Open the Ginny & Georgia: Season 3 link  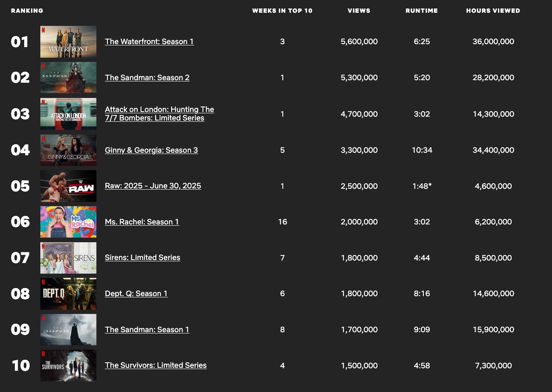click(x=151, y=150)
